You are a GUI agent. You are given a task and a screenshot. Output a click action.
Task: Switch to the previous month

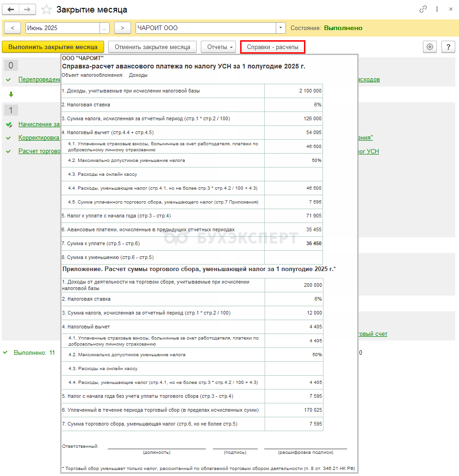(12, 28)
